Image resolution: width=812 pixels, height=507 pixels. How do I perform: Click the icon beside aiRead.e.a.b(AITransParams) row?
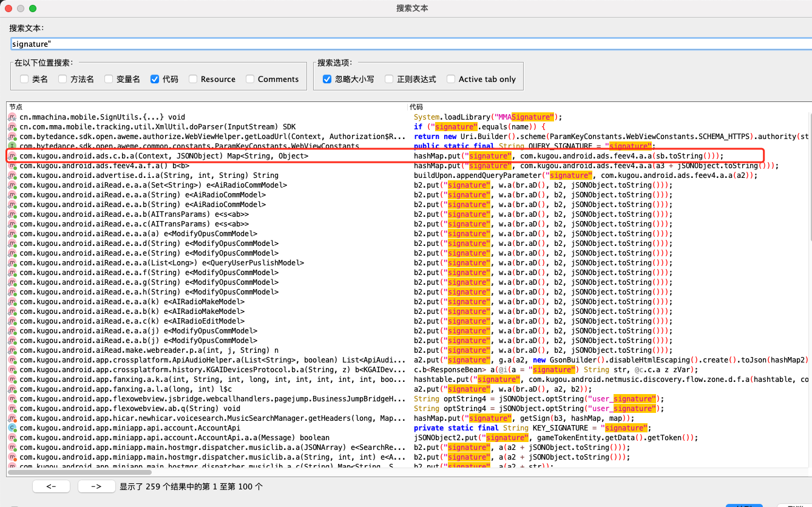tap(12, 214)
